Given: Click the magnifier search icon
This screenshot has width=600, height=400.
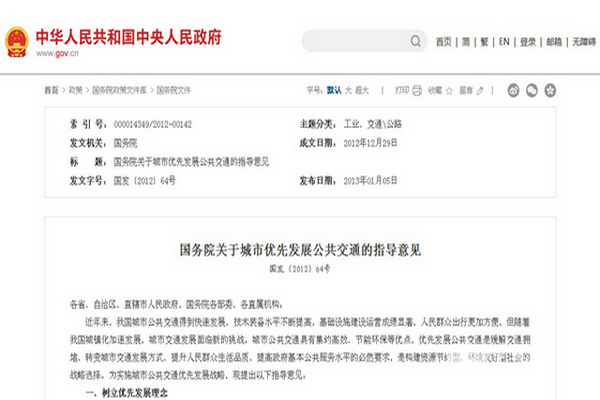Looking at the screenshot, I should tap(416, 42).
